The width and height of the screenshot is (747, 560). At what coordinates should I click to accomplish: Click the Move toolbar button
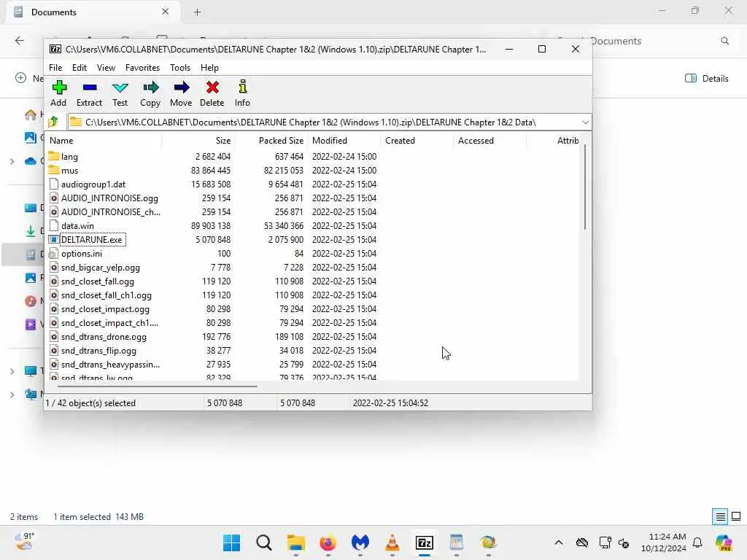click(x=181, y=93)
